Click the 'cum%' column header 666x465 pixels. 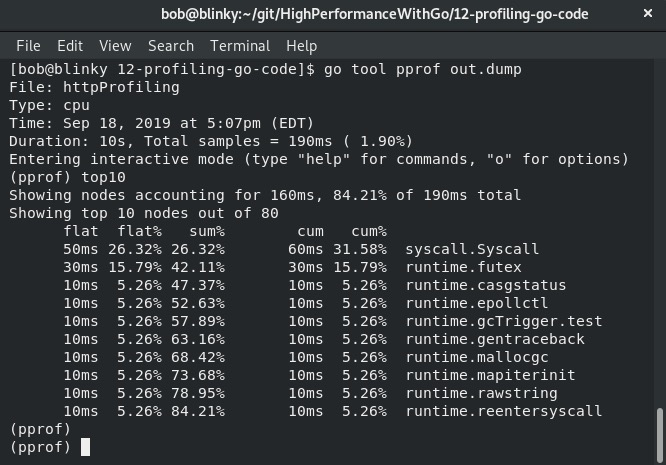[369, 231]
